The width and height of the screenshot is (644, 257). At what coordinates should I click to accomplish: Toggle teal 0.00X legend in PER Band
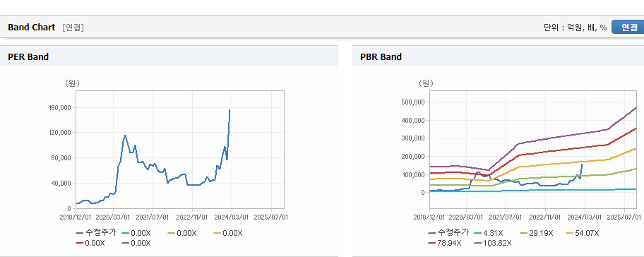click(136, 233)
